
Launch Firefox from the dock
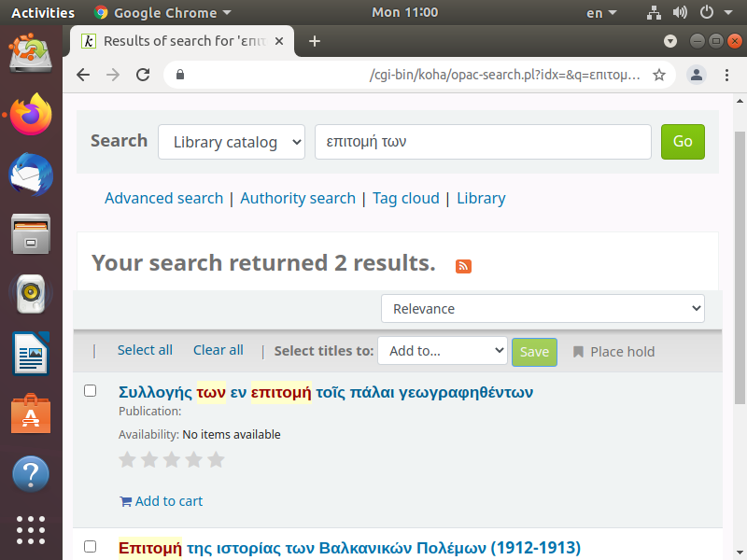coord(31,116)
